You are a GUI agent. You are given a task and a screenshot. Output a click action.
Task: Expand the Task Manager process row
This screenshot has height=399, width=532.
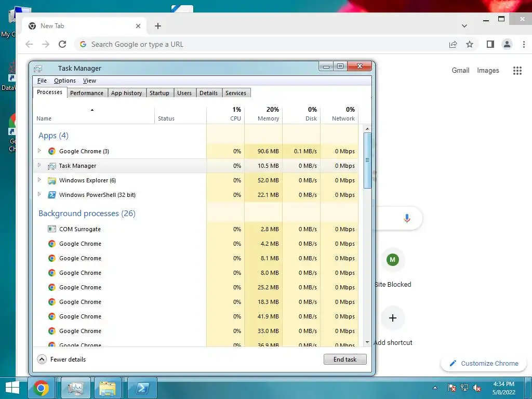(x=39, y=165)
